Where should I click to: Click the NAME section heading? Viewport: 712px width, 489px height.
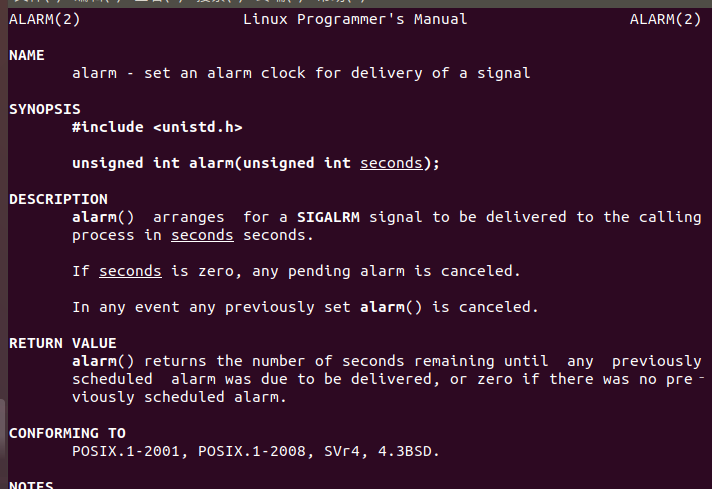coord(27,55)
